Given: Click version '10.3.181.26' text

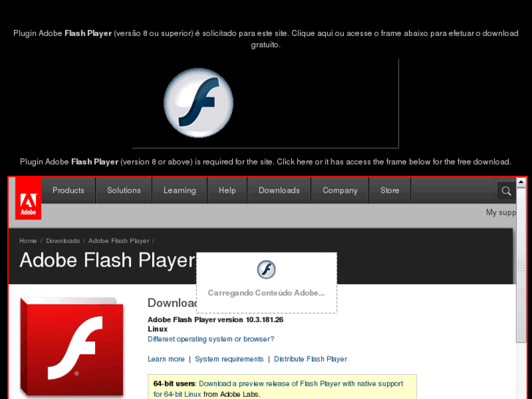Looking at the screenshot, I should (265, 320).
